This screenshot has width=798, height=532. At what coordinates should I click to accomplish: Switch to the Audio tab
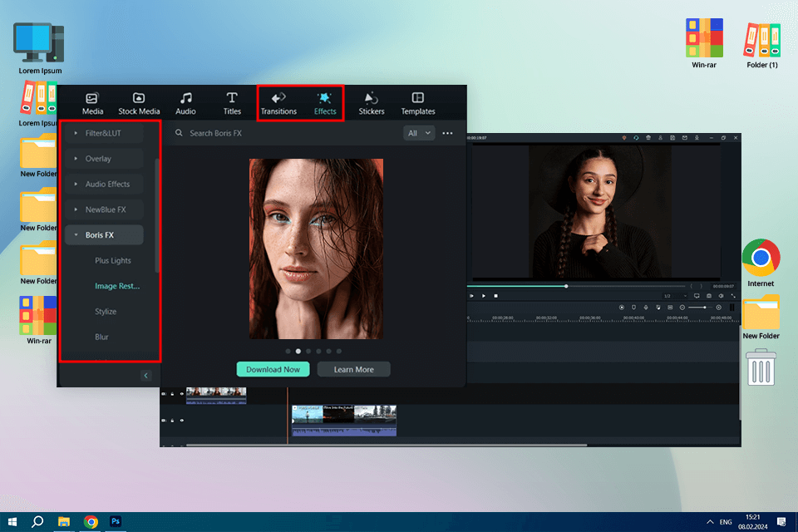[185, 103]
